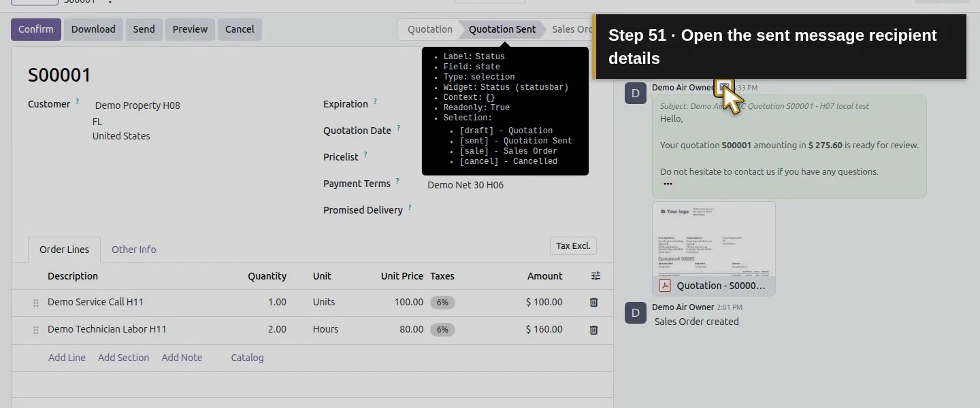
Task: Switch to the Order Lines tab
Action: pos(64,250)
